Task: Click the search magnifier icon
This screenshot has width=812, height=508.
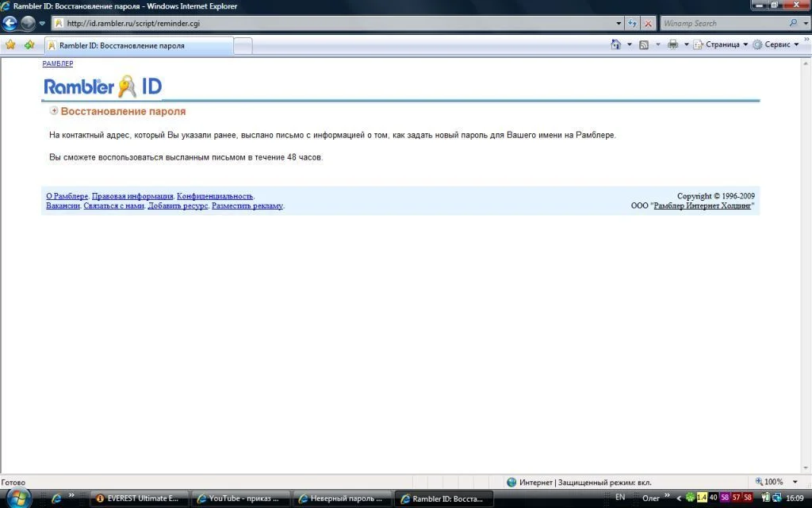Action: click(x=793, y=23)
